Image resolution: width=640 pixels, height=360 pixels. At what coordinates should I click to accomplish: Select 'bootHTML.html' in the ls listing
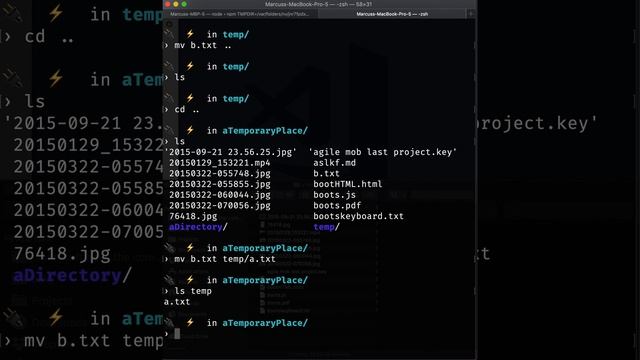(x=348, y=184)
